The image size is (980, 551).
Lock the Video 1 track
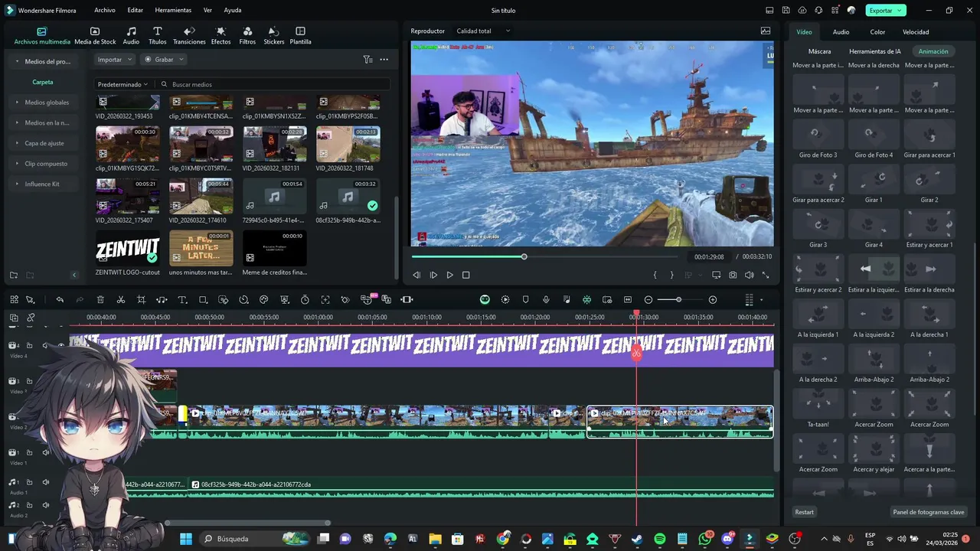coord(30,452)
